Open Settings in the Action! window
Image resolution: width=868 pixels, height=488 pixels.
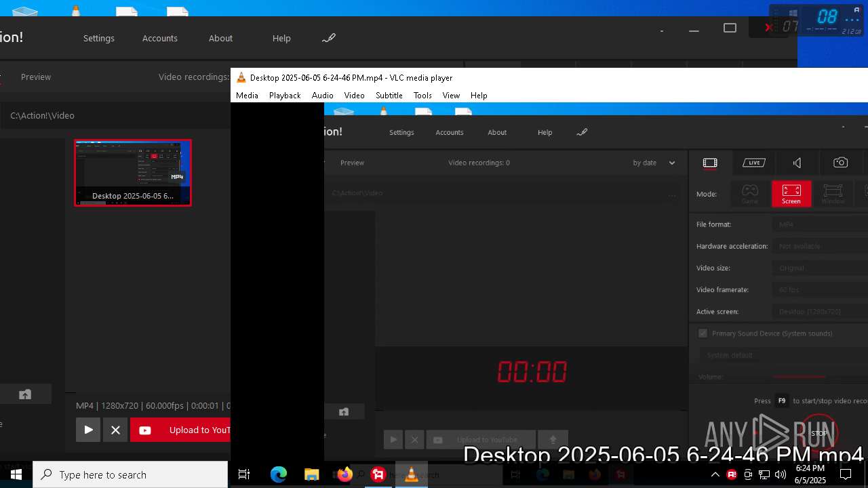(x=99, y=38)
